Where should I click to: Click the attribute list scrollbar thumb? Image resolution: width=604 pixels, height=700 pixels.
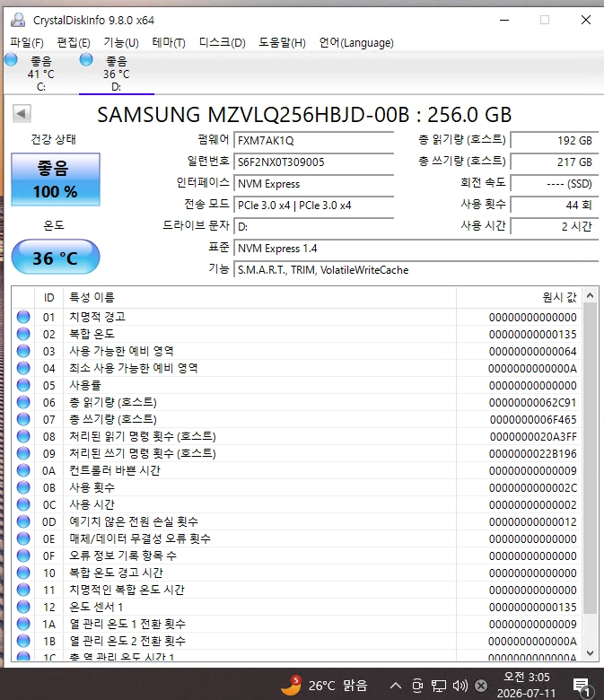[591, 459]
